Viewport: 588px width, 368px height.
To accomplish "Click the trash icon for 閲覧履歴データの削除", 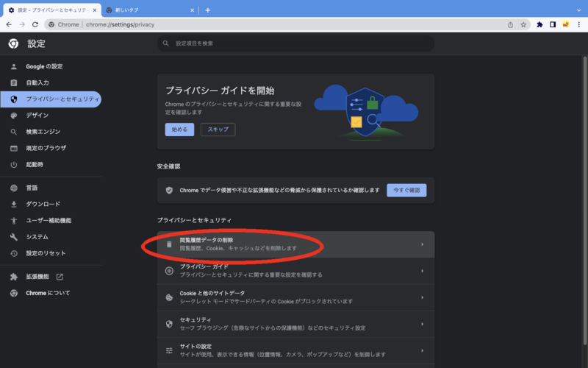I will click(x=169, y=244).
